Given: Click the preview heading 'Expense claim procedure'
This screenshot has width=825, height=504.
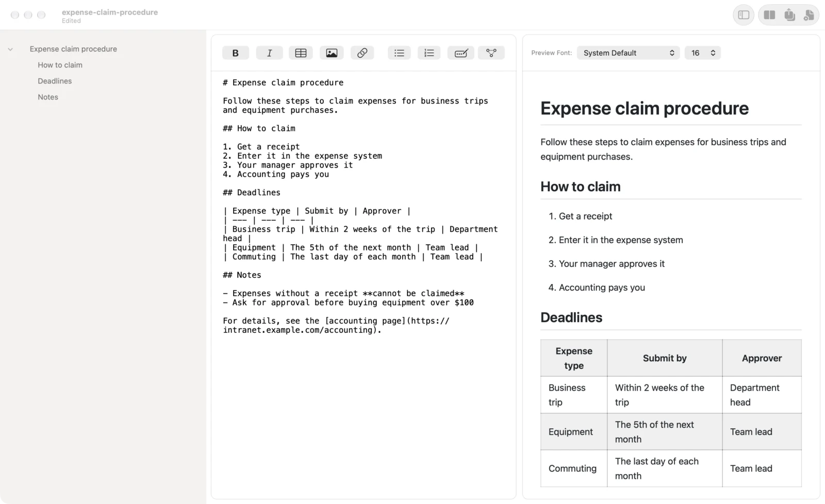Looking at the screenshot, I should (x=645, y=108).
